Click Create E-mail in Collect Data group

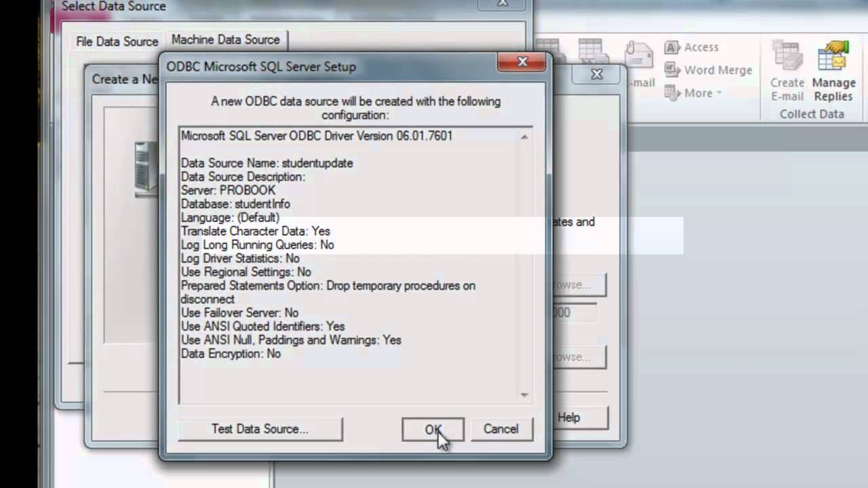pyautogui.click(x=787, y=72)
